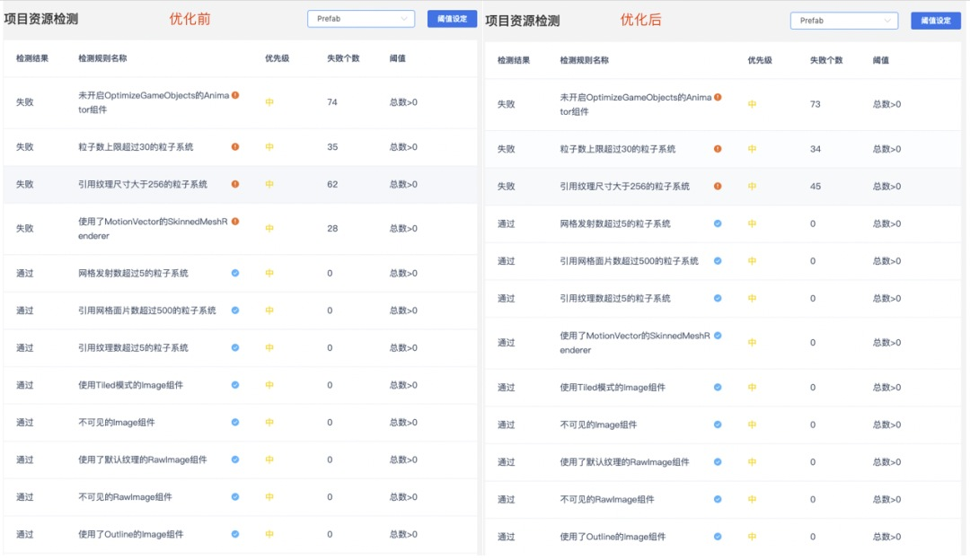Click the blue check icon beside 网格发射数超过5 in 优化前 panel

pos(235,273)
